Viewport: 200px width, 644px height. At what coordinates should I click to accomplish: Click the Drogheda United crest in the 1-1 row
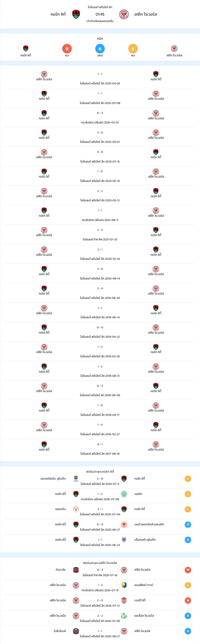tap(124, 540)
